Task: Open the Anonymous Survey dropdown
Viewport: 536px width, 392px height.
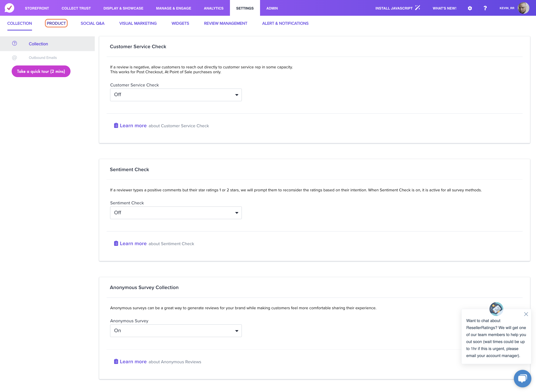Action: click(x=176, y=331)
